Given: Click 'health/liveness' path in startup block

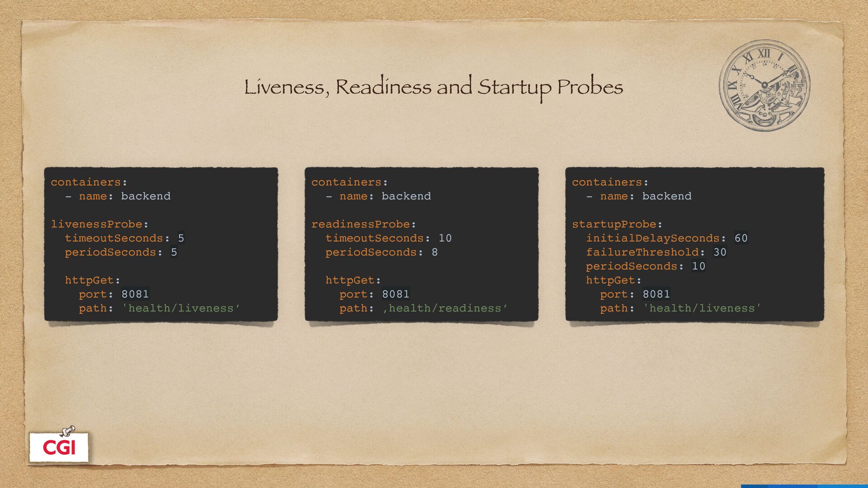Looking at the screenshot, I should (702, 308).
